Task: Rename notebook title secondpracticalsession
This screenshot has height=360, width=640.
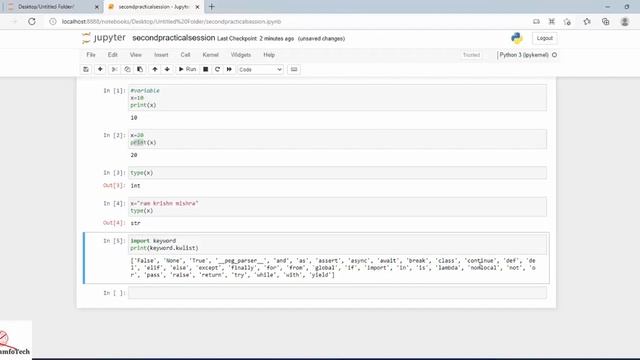Action: click(173, 38)
